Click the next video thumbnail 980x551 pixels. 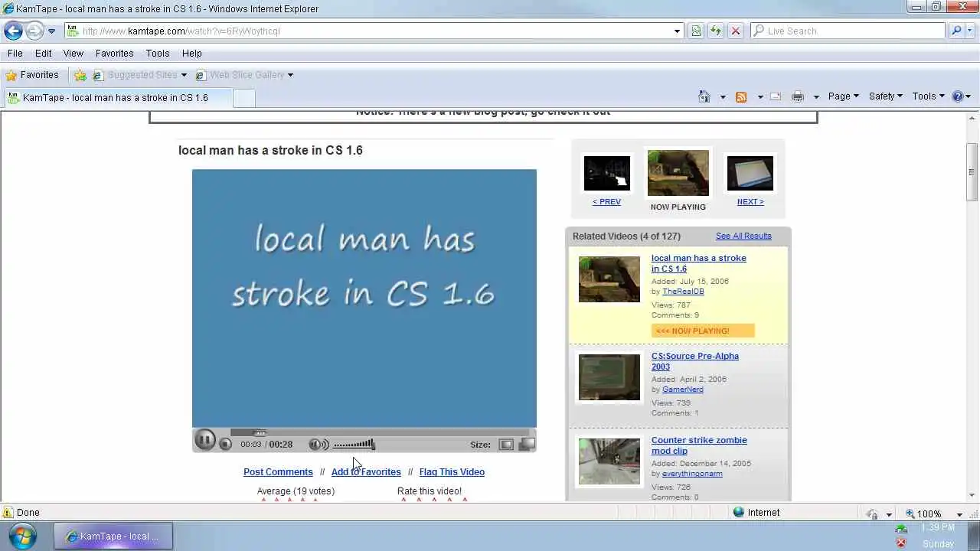pyautogui.click(x=750, y=173)
